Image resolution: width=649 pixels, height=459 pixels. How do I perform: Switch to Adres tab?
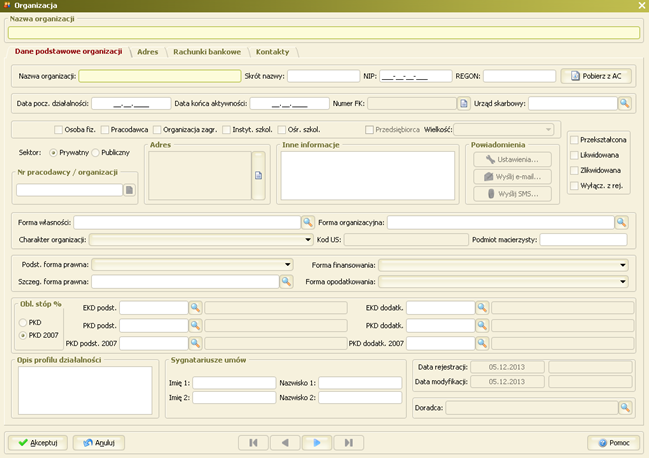click(x=148, y=52)
